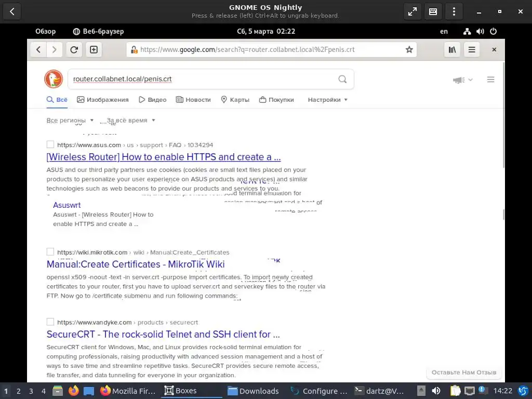Click the taskbar clock showing 14:22
The height and width of the screenshot is (399, 532).
pyautogui.click(x=502, y=391)
